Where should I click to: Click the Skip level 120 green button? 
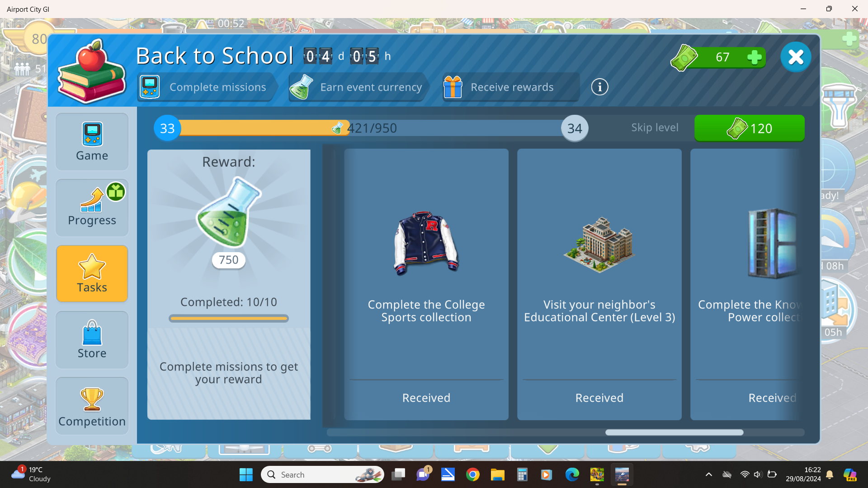click(x=749, y=128)
